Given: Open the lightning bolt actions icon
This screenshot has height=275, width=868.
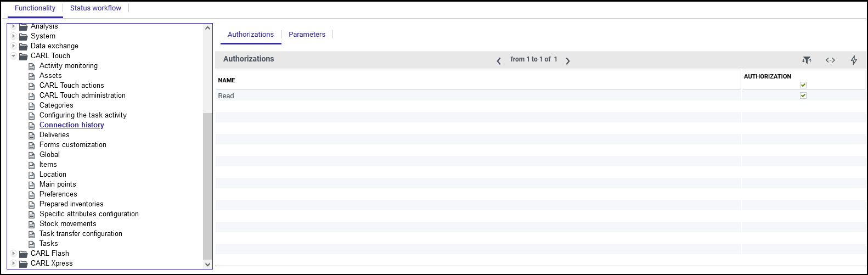Looking at the screenshot, I should point(854,60).
